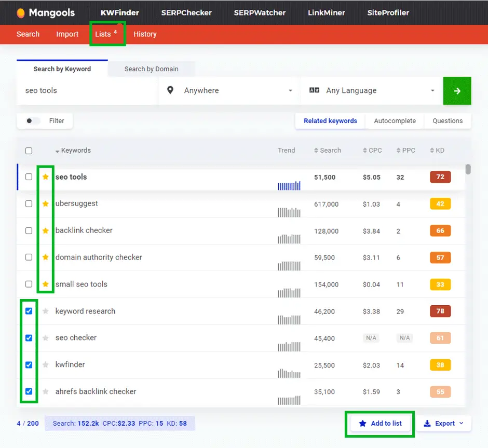View the seo tools trend chart
Image resolution: width=488 pixels, height=448 pixels.
[x=289, y=185]
